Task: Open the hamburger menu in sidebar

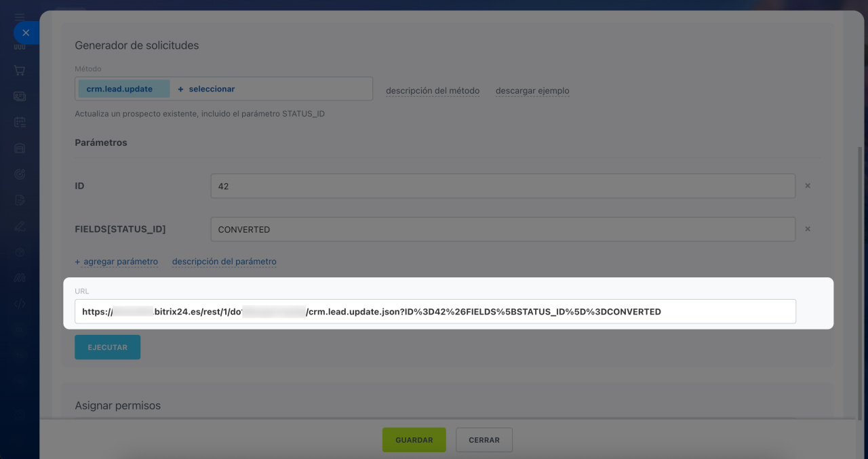Action: point(20,17)
